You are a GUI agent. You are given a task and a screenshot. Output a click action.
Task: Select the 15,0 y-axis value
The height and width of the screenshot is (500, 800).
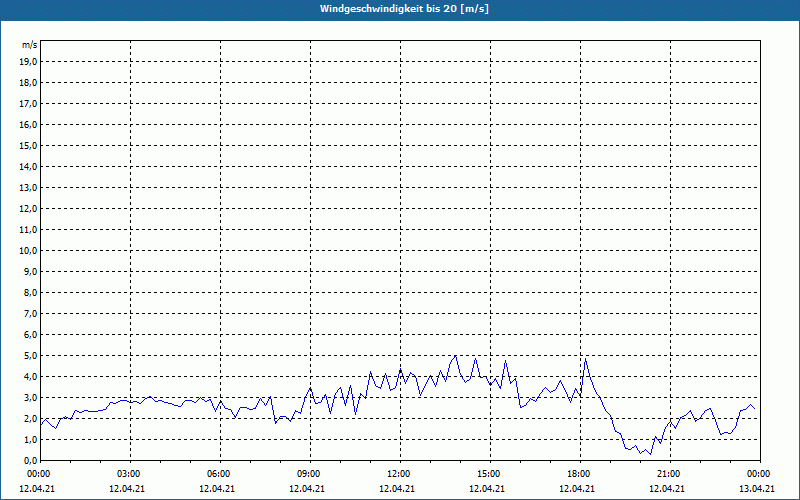click(x=29, y=145)
